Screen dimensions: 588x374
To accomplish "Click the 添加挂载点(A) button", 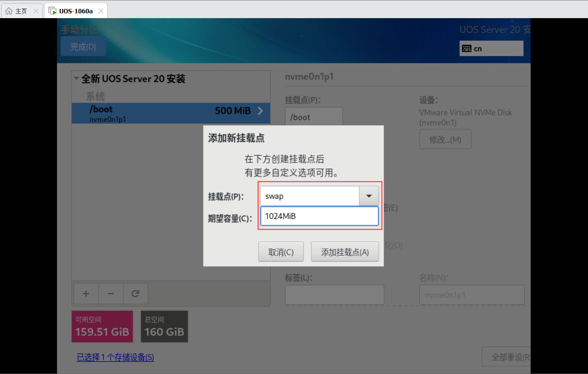I will 345,252.
